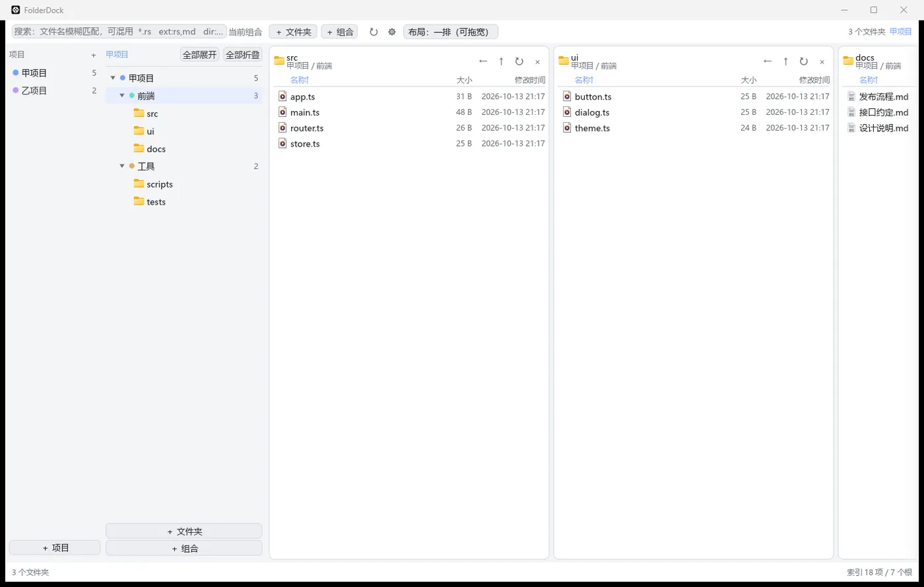Click + 文件夹 in the top toolbar
This screenshot has width=924, height=587.
coord(294,32)
